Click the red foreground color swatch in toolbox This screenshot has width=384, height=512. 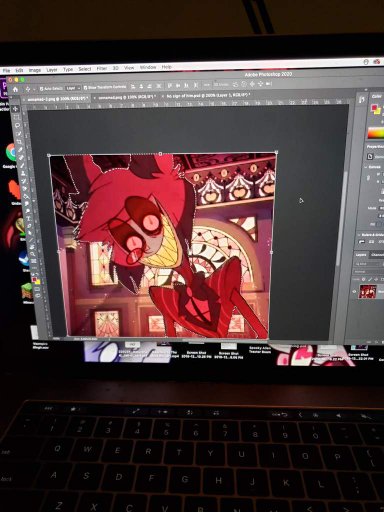pos(34,279)
